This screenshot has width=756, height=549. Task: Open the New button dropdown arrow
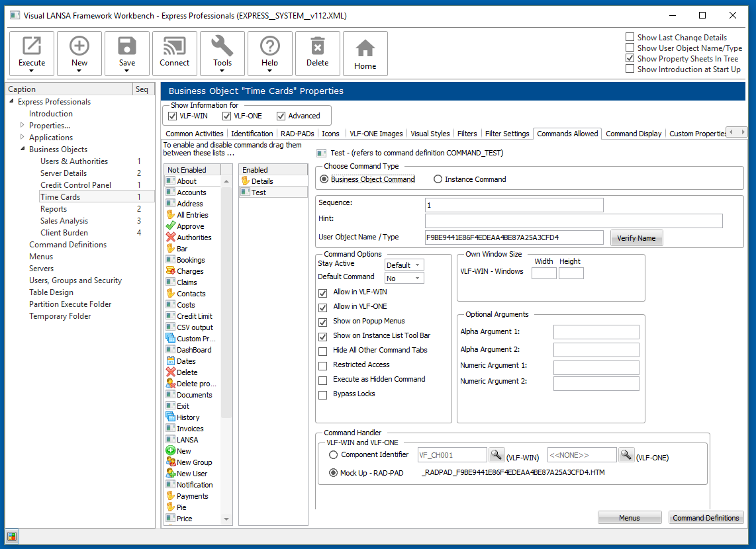(79, 71)
